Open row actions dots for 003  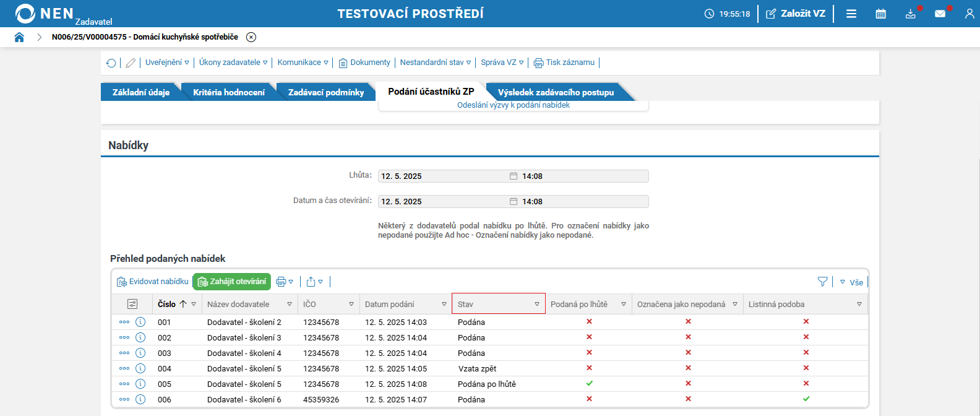[124, 353]
